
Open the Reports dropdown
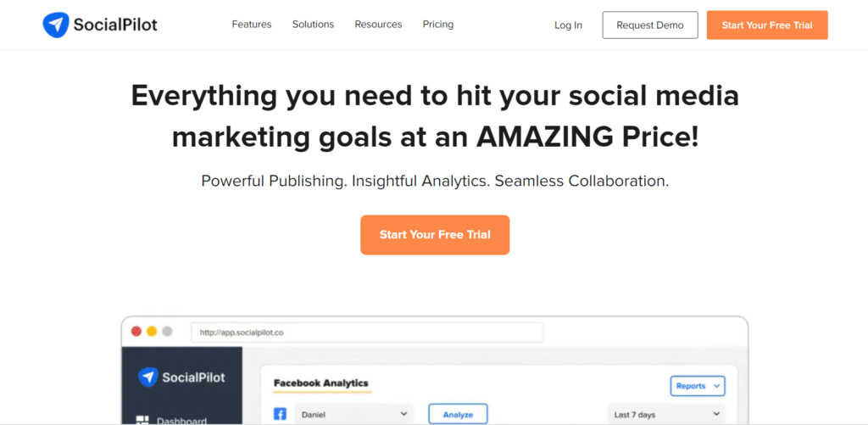[698, 386]
